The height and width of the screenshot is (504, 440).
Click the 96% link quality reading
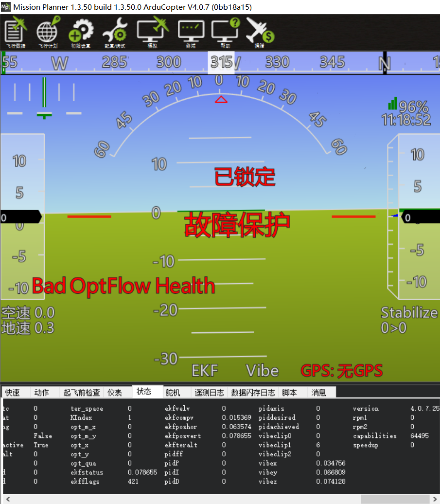coord(414,107)
